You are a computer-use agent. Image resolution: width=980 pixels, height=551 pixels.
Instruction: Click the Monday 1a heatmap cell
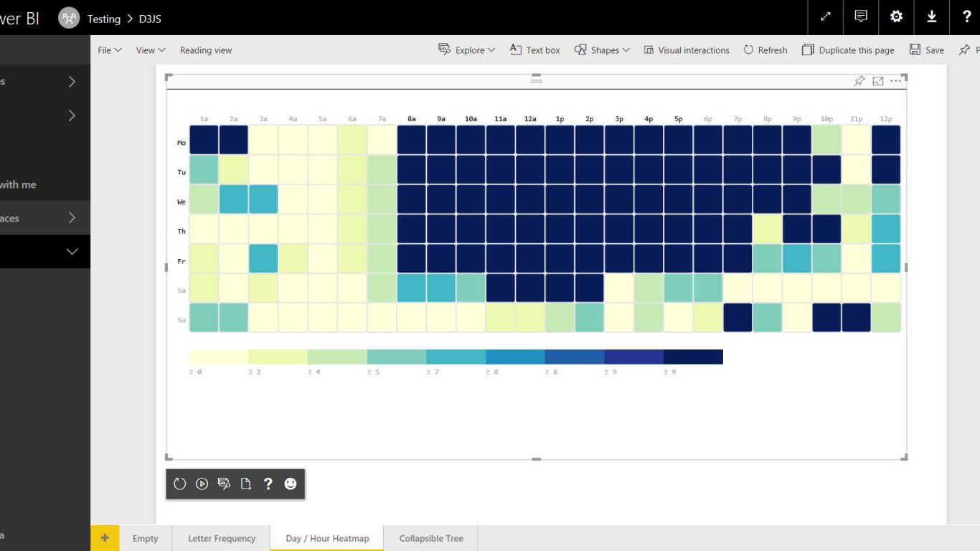tap(204, 140)
